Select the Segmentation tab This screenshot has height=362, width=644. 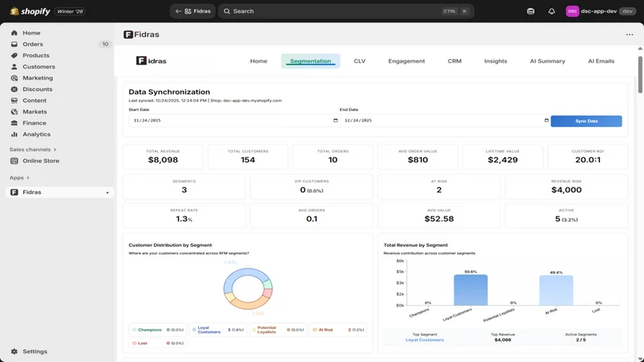(x=311, y=61)
